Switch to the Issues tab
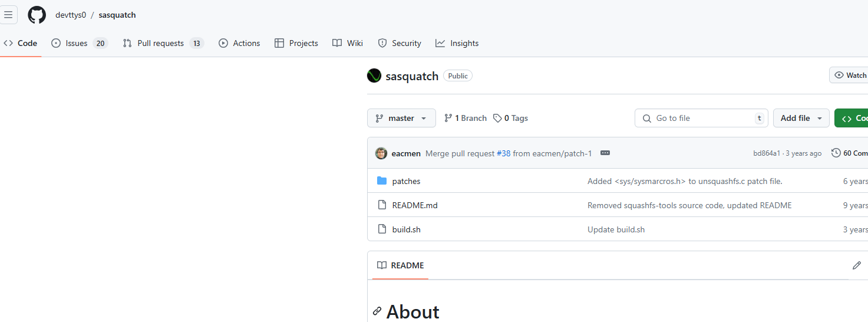Image resolution: width=868 pixels, height=322 pixels. tap(77, 43)
